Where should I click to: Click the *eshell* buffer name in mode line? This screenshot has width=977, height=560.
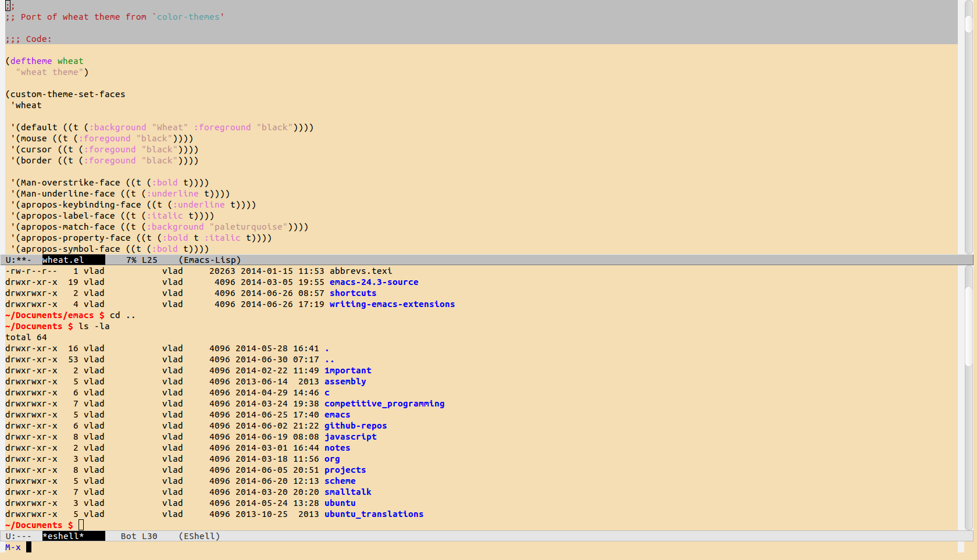click(x=63, y=536)
